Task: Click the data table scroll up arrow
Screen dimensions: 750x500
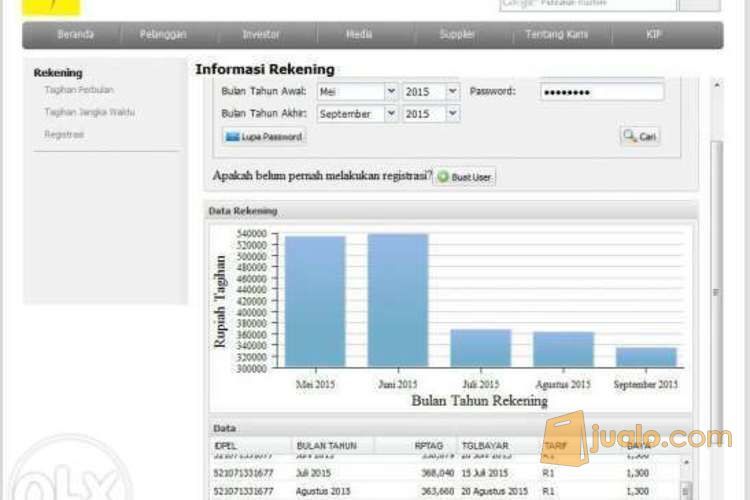Action: 685,462
